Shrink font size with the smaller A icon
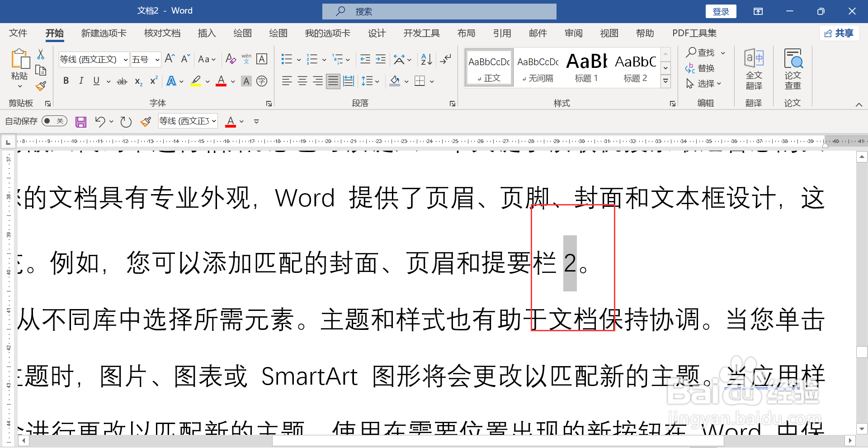 click(x=185, y=59)
